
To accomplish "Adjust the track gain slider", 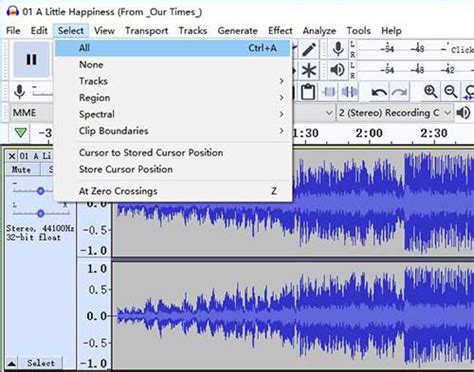I will (x=40, y=191).
